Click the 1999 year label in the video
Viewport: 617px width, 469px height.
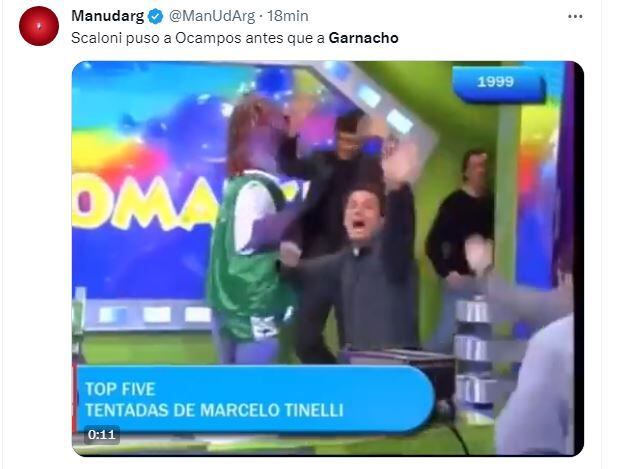point(495,82)
